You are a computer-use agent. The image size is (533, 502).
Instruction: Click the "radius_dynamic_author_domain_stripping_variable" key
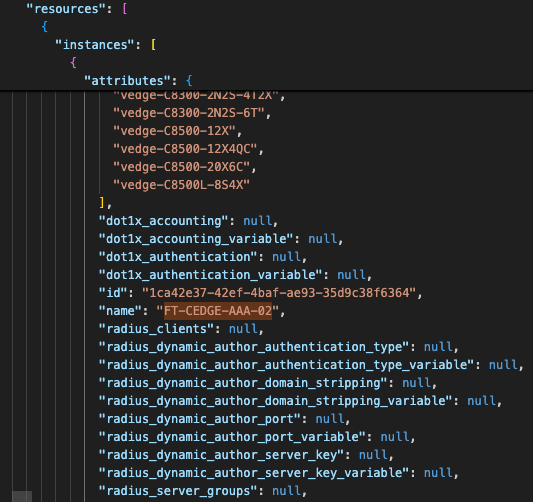point(275,401)
